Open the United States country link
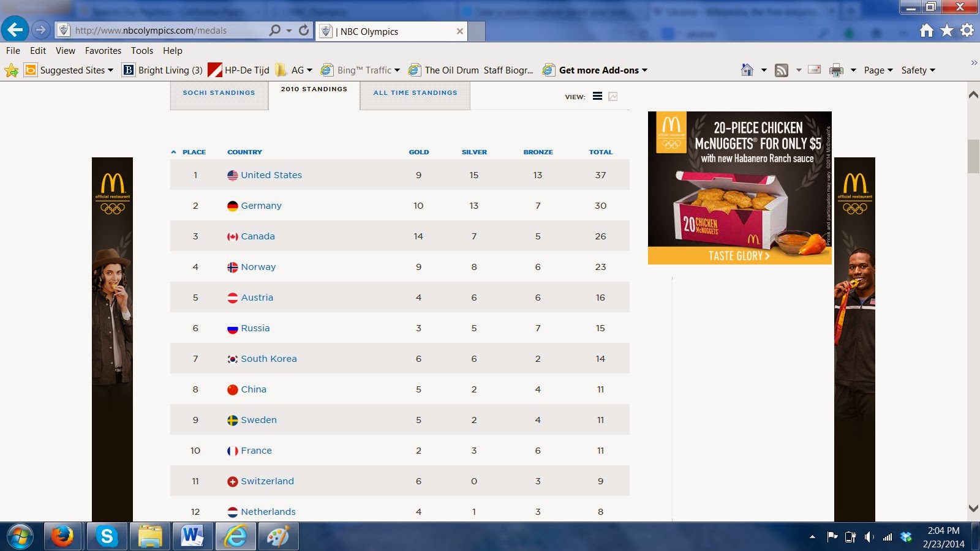Viewport: 980px width, 551px height. (x=271, y=175)
